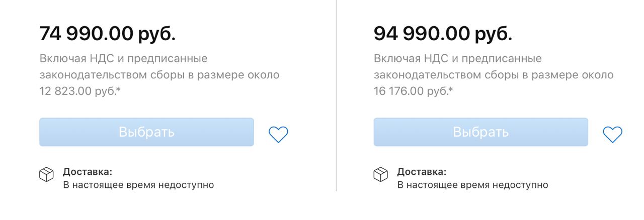Image resolution: width=644 pixels, height=220 pixels.
Task: Add the 74 990.00 руб. model to favorites
Action: pos(278,134)
